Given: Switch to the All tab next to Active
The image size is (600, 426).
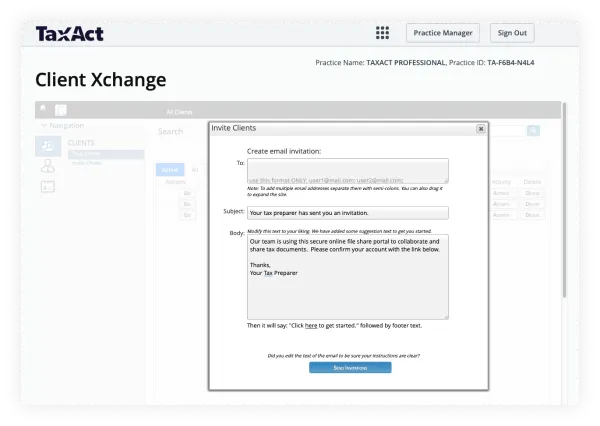Looking at the screenshot, I should 195,170.
